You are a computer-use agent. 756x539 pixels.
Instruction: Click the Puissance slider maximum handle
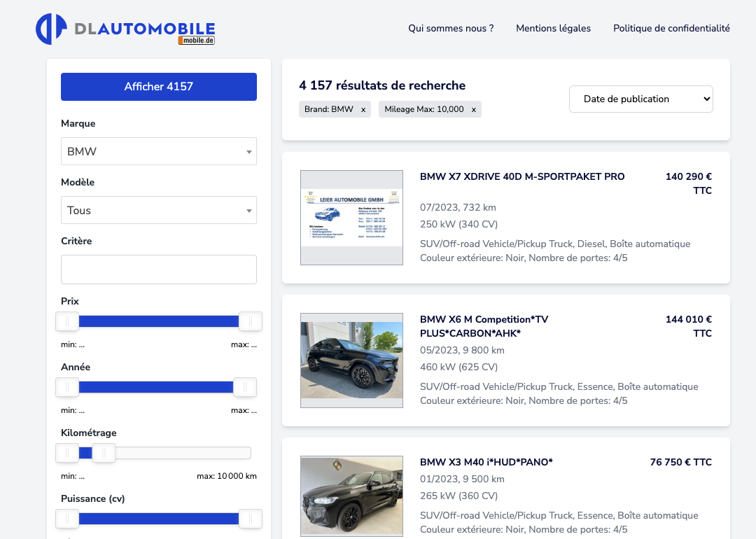point(250,519)
